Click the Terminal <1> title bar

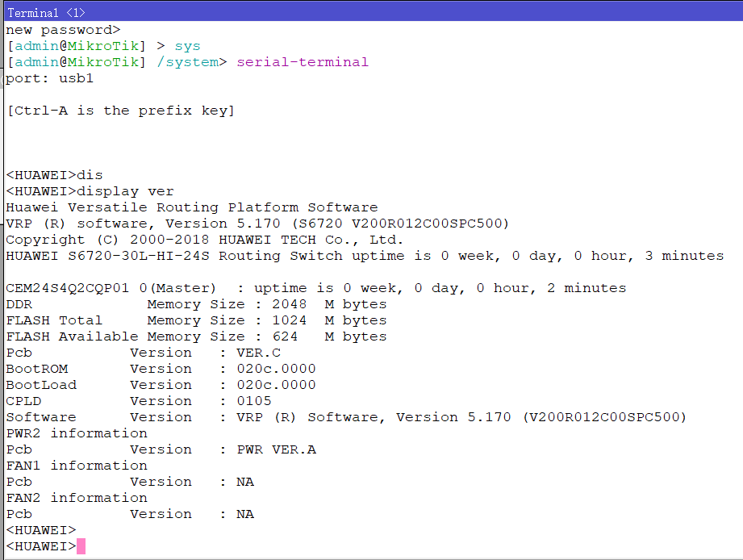(371, 12)
